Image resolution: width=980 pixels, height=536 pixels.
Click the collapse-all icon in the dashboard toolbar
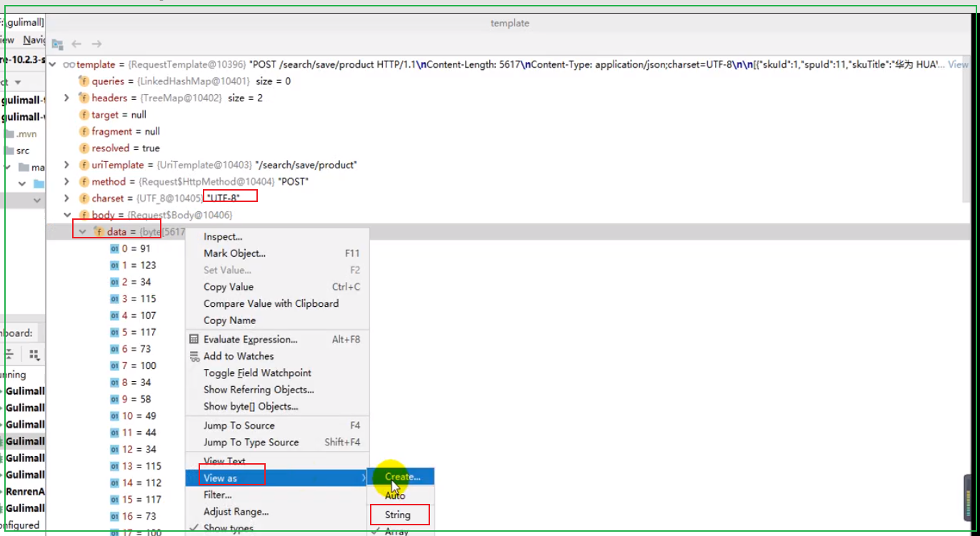(x=10, y=354)
